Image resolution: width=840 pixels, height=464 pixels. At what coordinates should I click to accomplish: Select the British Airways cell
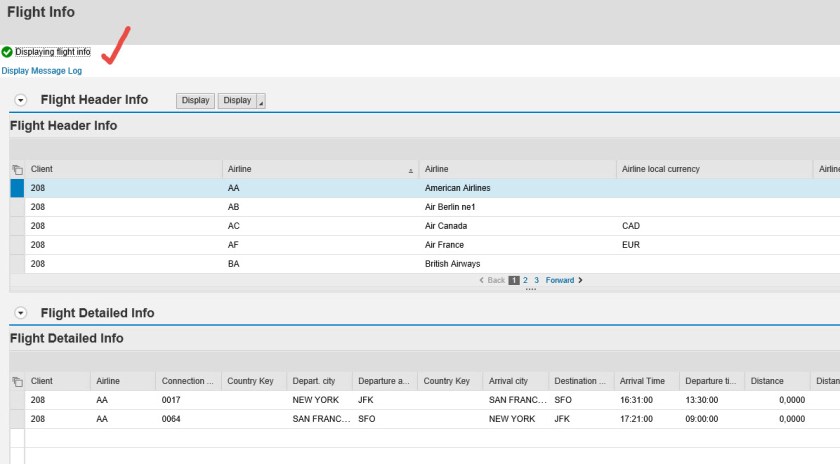452,264
